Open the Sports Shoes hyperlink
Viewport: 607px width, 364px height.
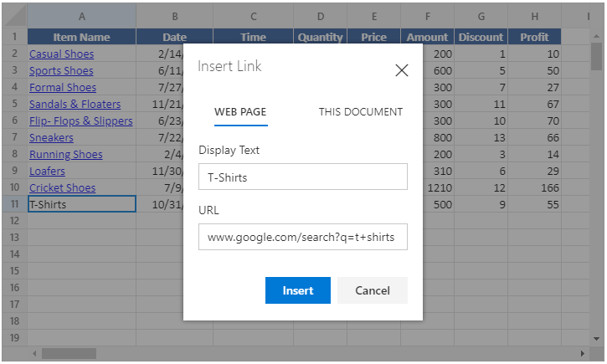pos(61,71)
